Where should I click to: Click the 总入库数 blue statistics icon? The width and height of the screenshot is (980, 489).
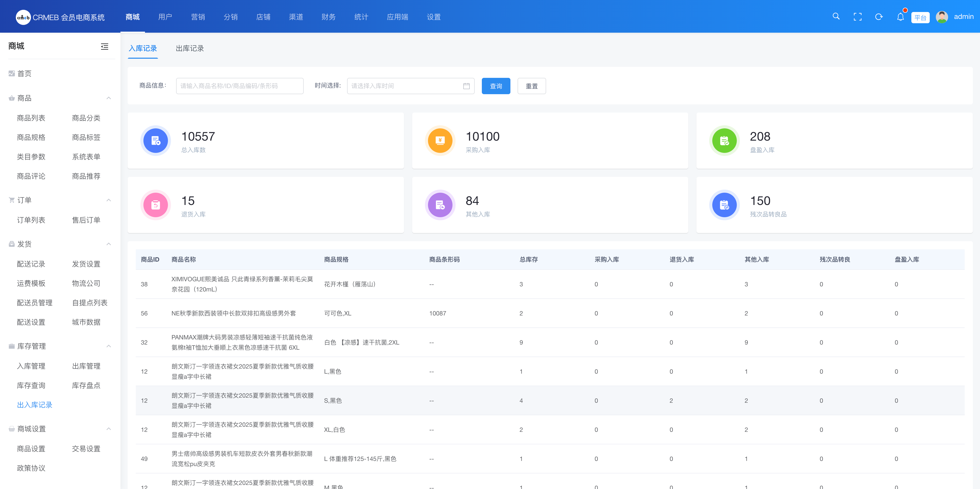pos(156,141)
